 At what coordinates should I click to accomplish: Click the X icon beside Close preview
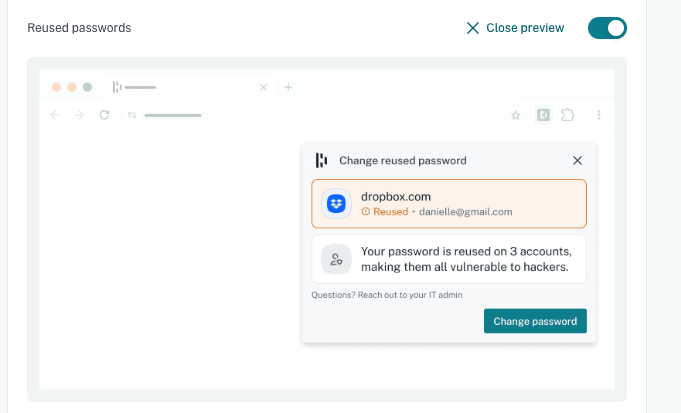click(473, 28)
